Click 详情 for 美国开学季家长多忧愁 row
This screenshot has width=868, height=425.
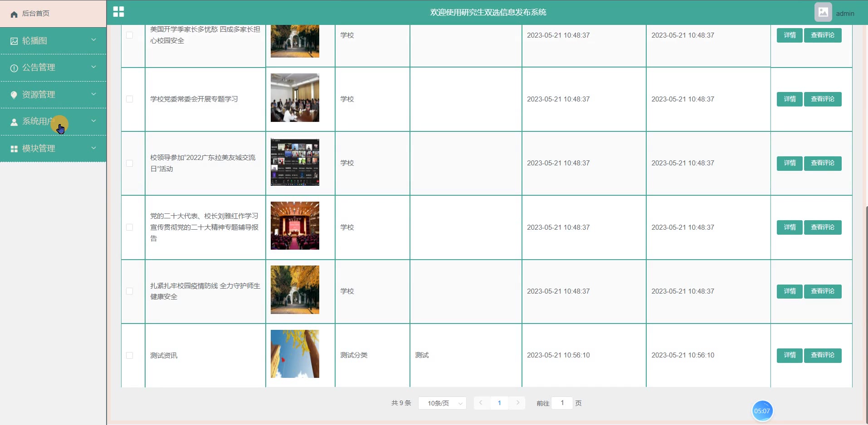pyautogui.click(x=790, y=35)
